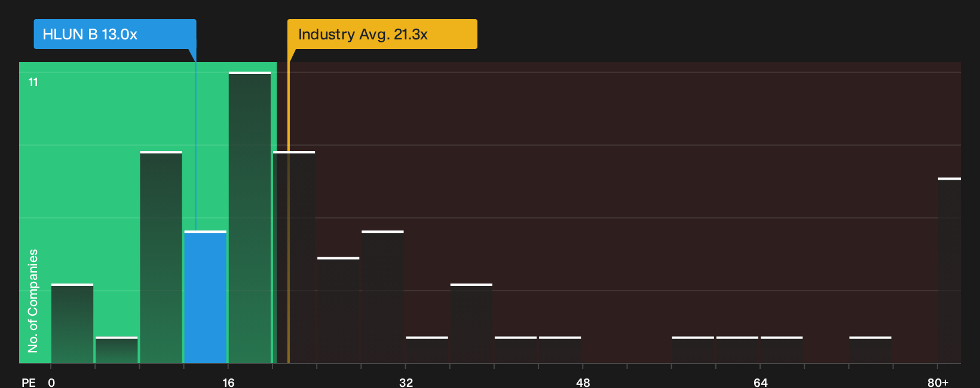Click the 80+ PE bar at right edge
Image resolution: width=980 pixels, height=388 pixels.
(x=949, y=270)
